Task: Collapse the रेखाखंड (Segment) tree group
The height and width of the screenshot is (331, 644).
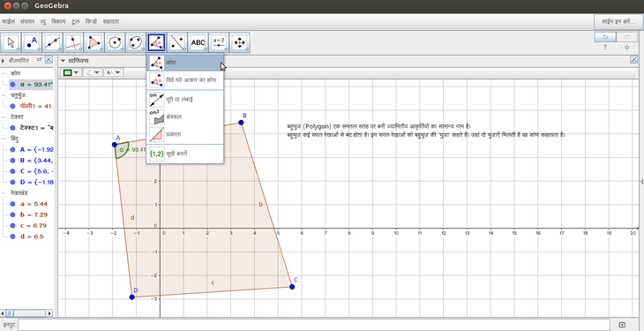Action: 4,192
